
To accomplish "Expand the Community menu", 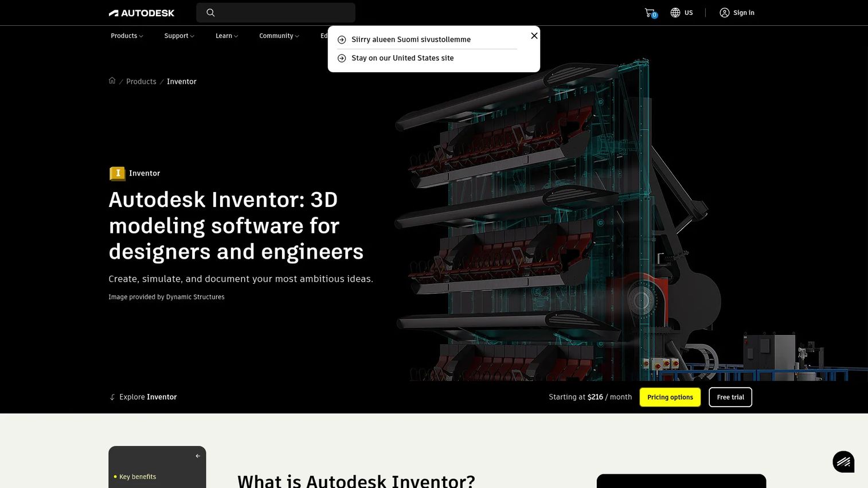I will [x=279, y=36].
